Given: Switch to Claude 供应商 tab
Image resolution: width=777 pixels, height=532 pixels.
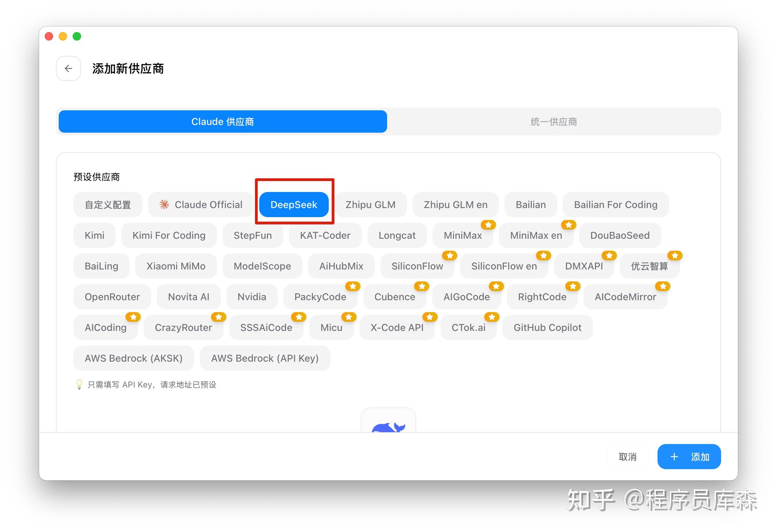Looking at the screenshot, I should coord(223,121).
